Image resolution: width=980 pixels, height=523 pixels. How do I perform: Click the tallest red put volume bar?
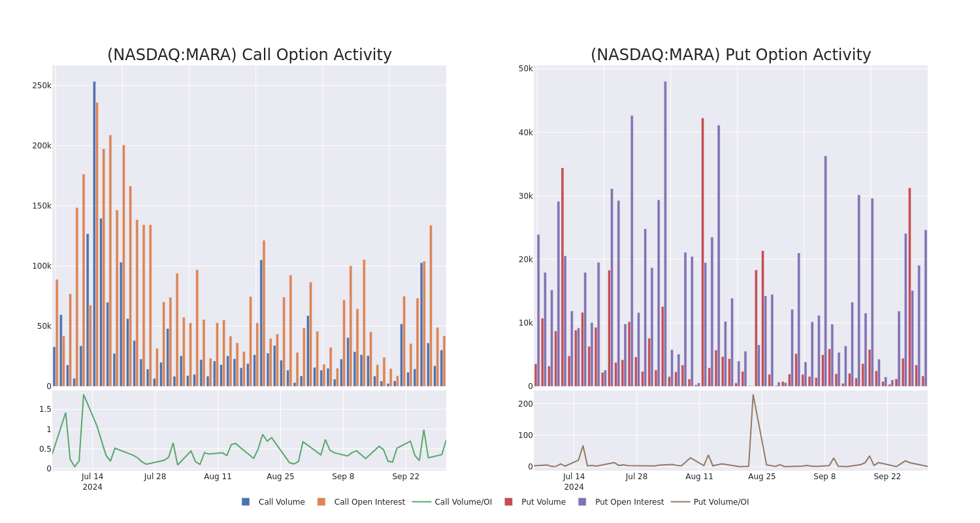pos(703,252)
